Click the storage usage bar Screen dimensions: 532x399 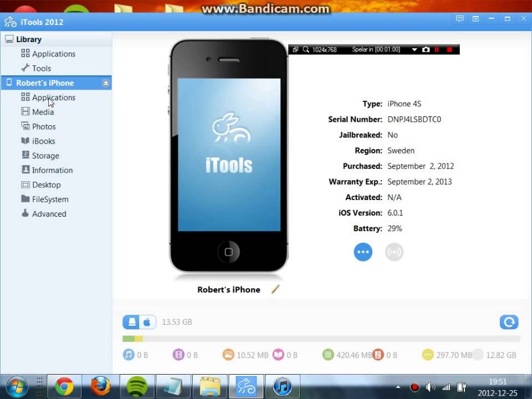tap(321, 339)
